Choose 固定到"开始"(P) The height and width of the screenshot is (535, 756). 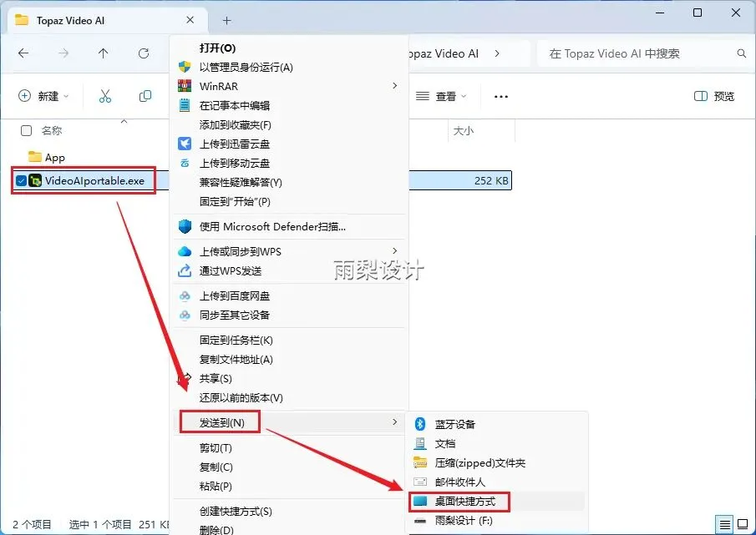tap(289, 201)
